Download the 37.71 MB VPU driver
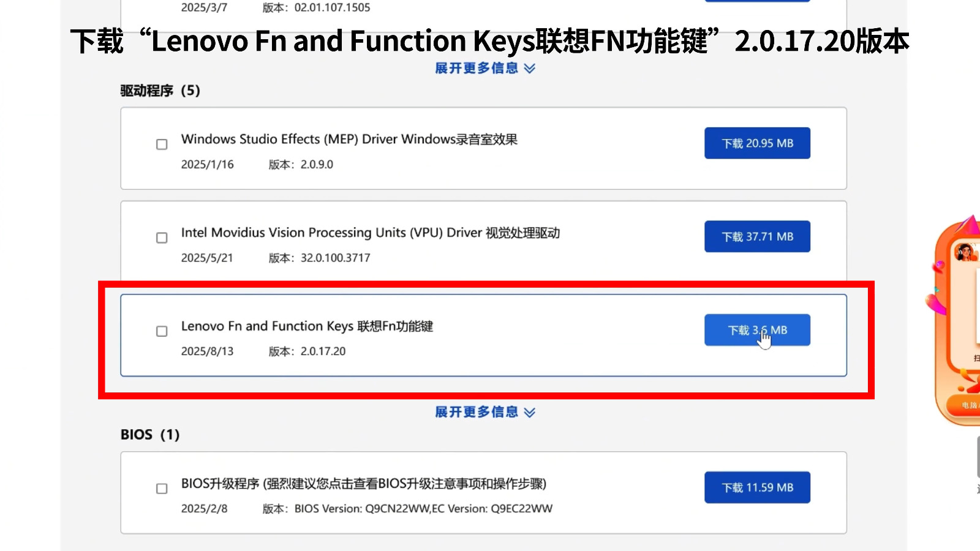 coord(757,236)
